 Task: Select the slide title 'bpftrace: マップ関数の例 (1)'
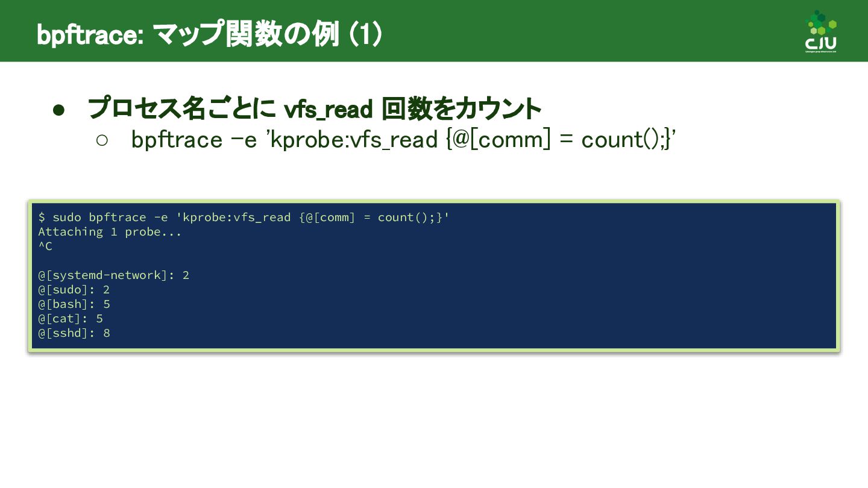(209, 35)
